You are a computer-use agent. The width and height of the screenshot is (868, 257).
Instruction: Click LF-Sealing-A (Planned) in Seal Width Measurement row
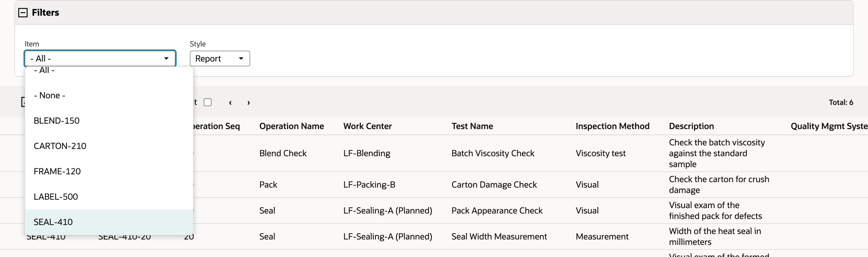click(x=388, y=236)
